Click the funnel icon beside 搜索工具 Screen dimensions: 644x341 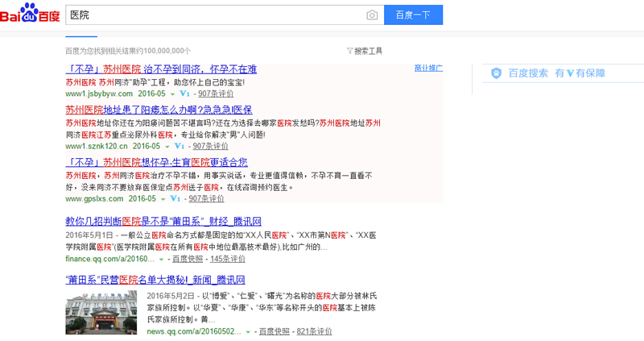(350, 51)
